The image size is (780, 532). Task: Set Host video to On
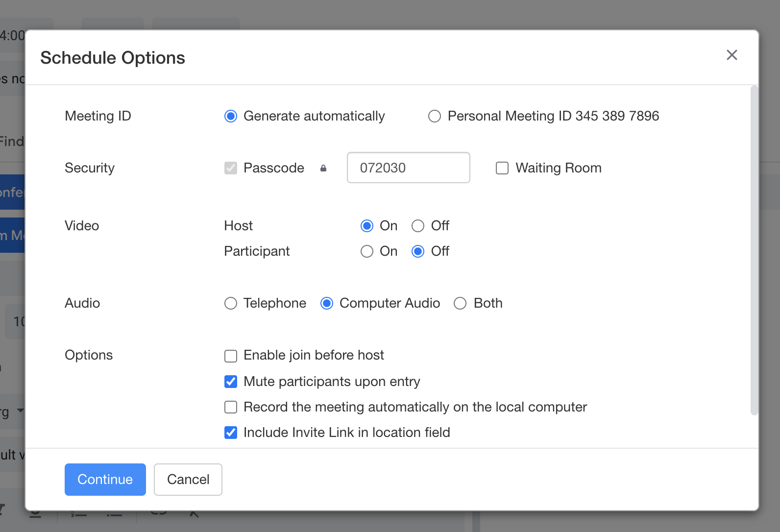click(x=367, y=226)
